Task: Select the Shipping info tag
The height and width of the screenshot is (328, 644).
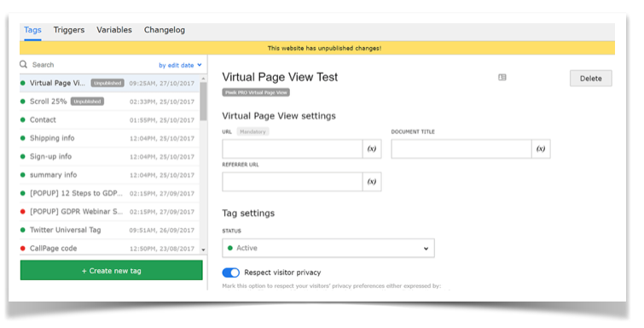Action: click(110, 138)
